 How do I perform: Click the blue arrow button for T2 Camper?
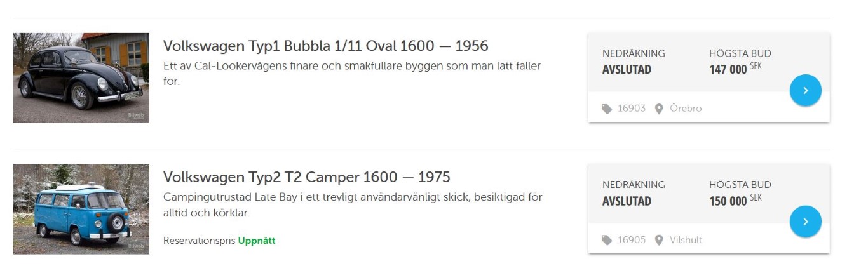click(x=805, y=222)
